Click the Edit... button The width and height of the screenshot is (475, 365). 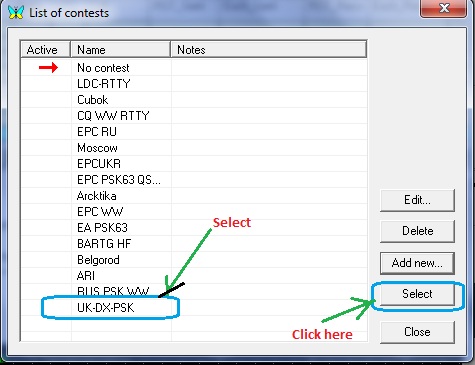point(417,200)
